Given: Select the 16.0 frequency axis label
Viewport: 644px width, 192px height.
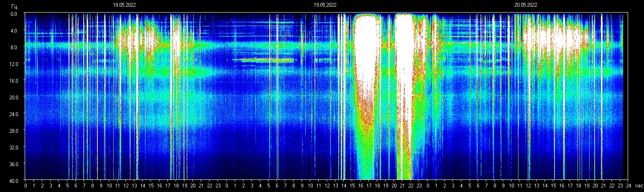Looking at the screenshot, I should click(x=13, y=81).
